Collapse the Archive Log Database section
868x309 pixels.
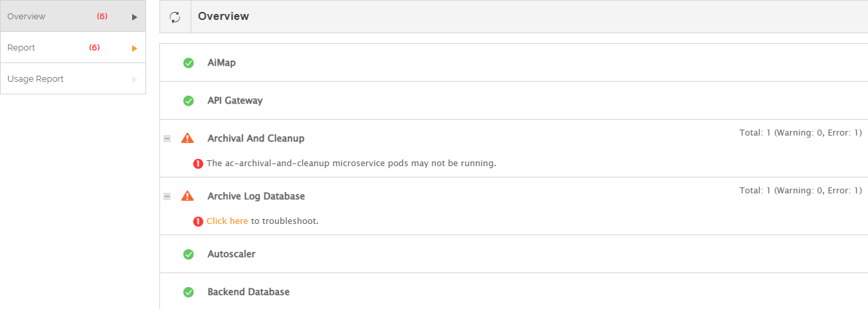[167, 197]
